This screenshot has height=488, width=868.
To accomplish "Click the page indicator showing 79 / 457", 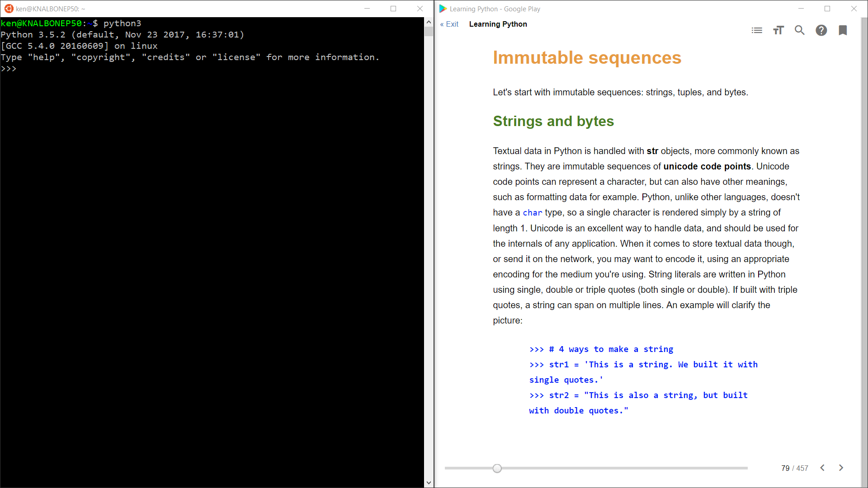I will pos(794,468).
